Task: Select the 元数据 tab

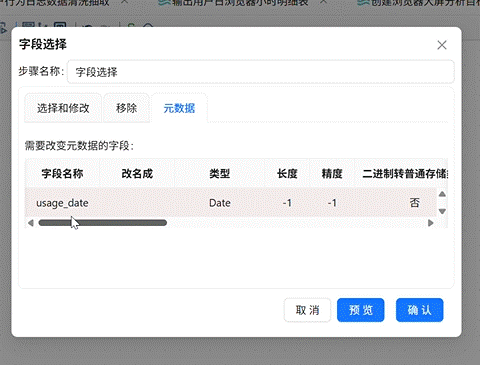Action: 179,108
